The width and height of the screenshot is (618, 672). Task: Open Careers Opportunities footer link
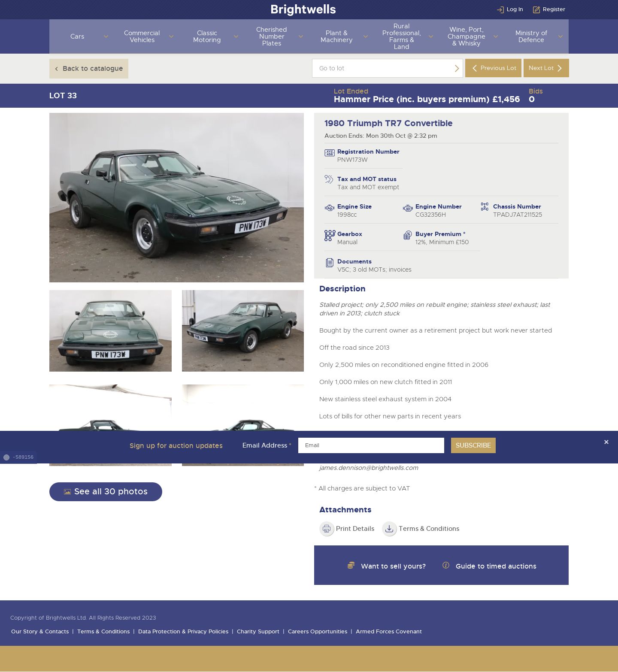click(x=318, y=632)
